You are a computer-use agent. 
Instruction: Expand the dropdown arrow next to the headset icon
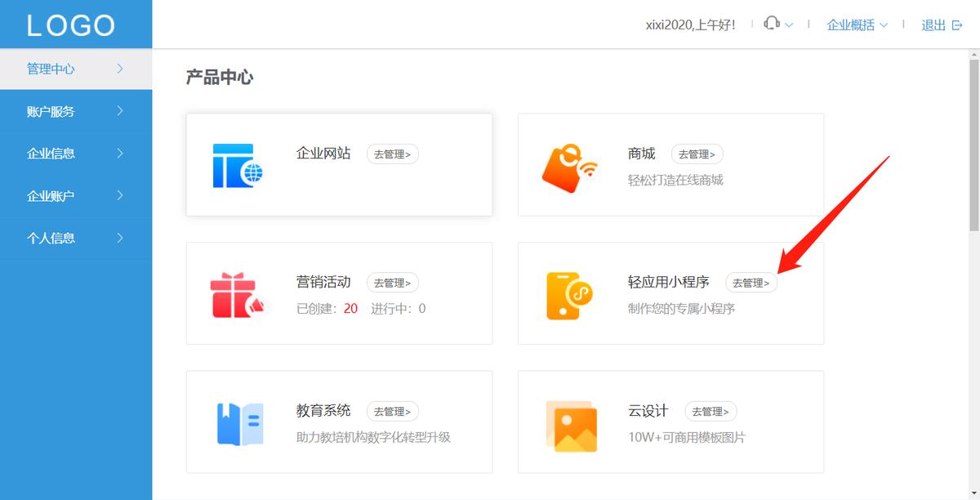[787, 26]
